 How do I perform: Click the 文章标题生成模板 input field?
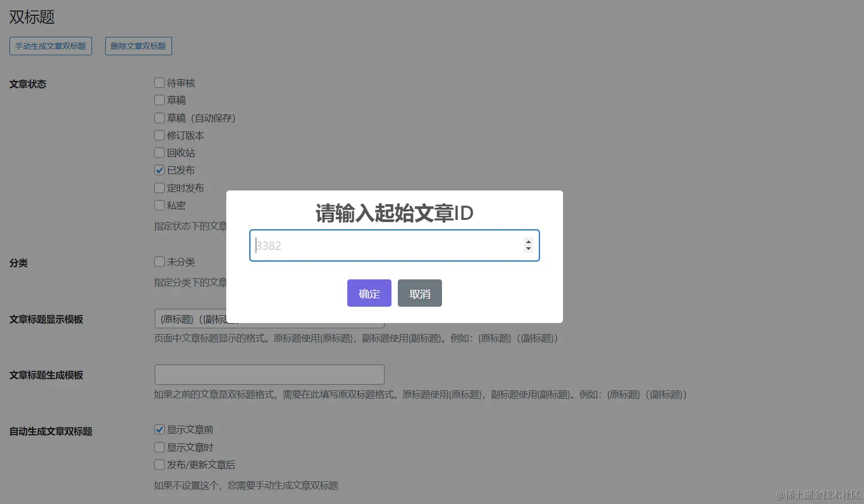(269, 374)
